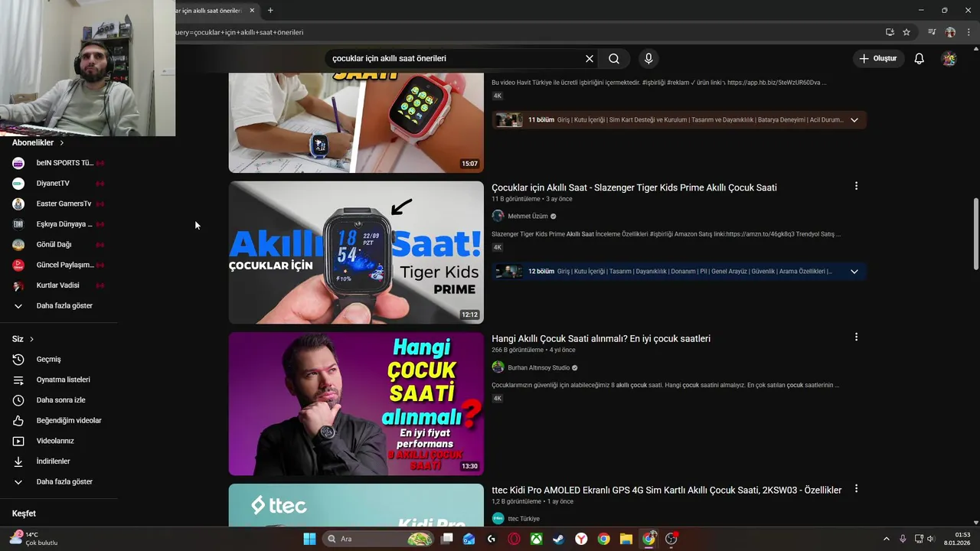Play the Hangi Çocuk Saati alınmalı thumbnail
The height and width of the screenshot is (551, 980).
tap(356, 403)
